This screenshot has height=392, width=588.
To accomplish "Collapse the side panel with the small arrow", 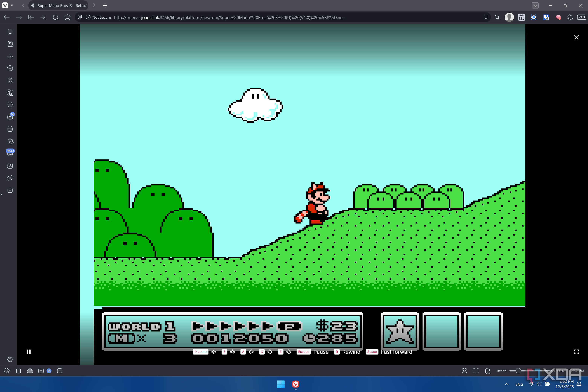I will pyautogui.click(x=2, y=194).
